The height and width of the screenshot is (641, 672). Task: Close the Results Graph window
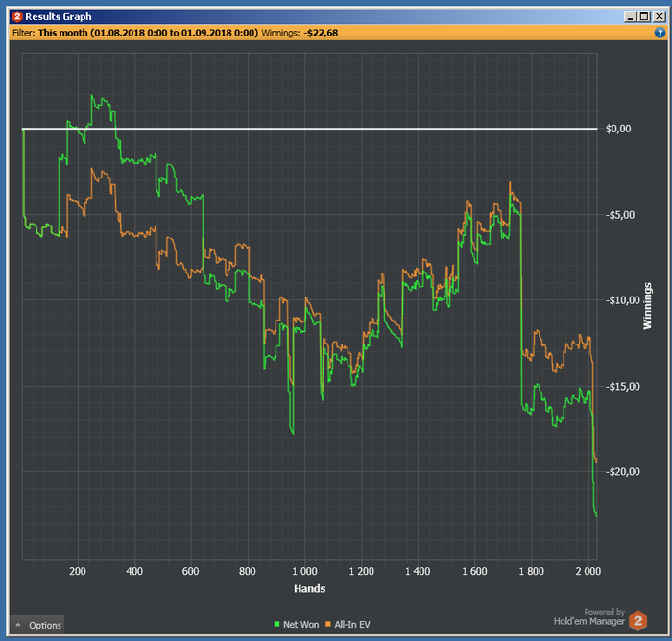660,16
